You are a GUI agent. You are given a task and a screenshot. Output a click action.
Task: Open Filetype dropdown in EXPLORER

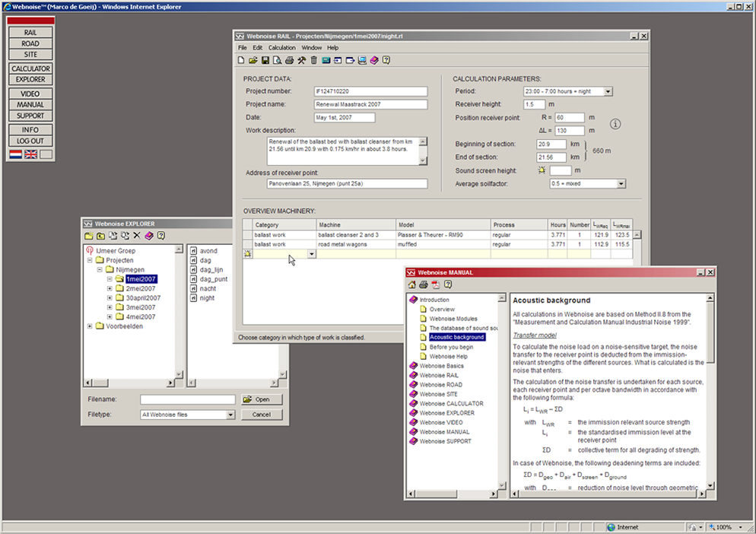pyautogui.click(x=230, y=415)
